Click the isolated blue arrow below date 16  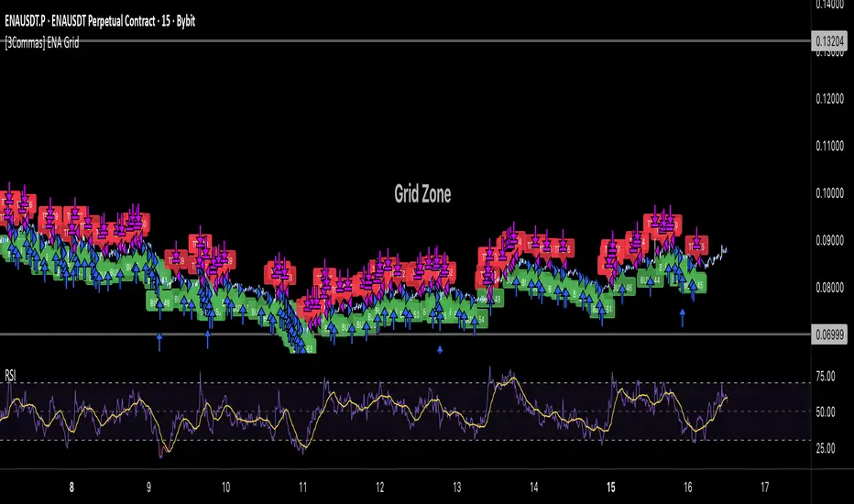(683, 318)
